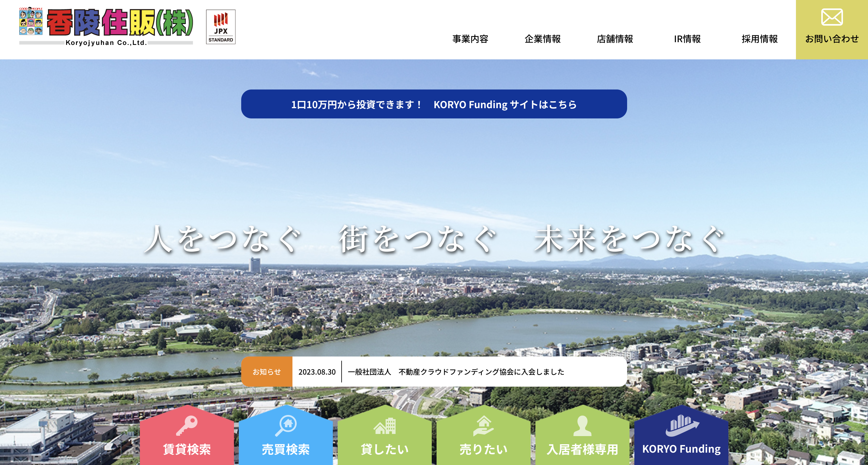Open the IR情報 menu
868x465 pixels.
click(687, 39)
